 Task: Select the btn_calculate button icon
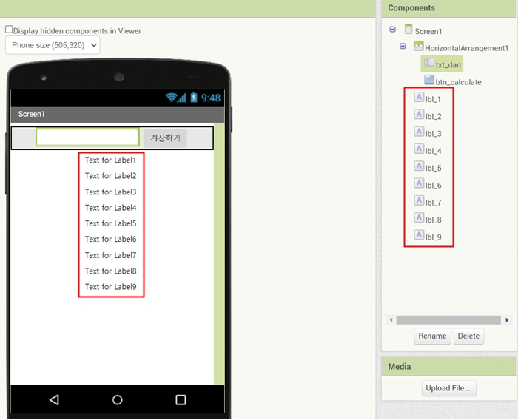pos(429,80)
